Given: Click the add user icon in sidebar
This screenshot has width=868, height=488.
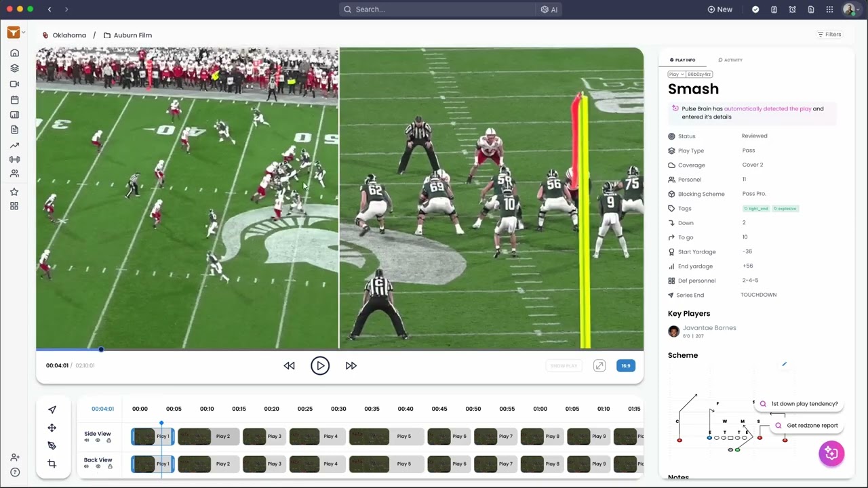Looking at the screenshot, I should (15, 457).
